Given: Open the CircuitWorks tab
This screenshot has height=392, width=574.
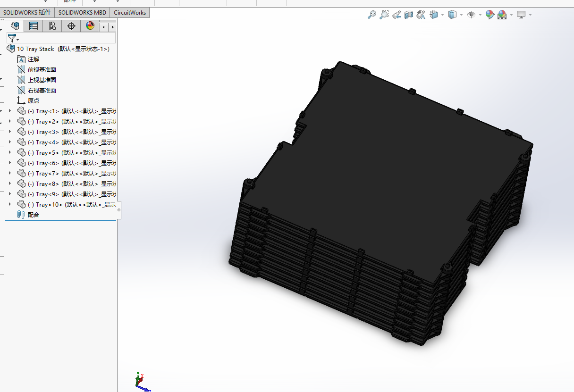Looking at the screenshot, I should coord(130,13).
